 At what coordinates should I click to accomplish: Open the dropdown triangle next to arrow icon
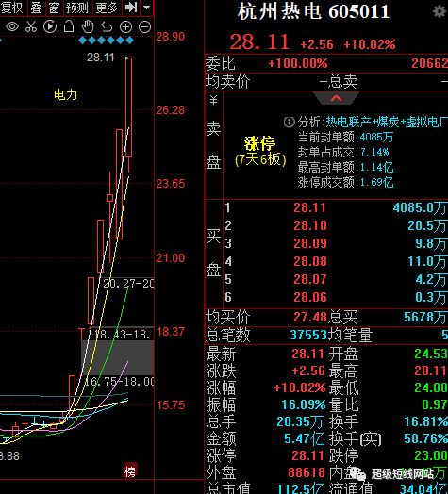[146, 8]
